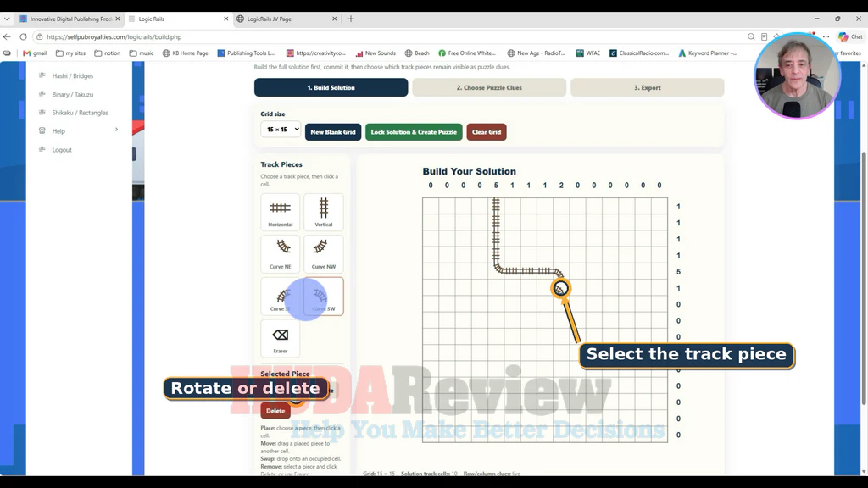Open a new browser tab
Screen dimensions: 868x488
coord(351,19)
